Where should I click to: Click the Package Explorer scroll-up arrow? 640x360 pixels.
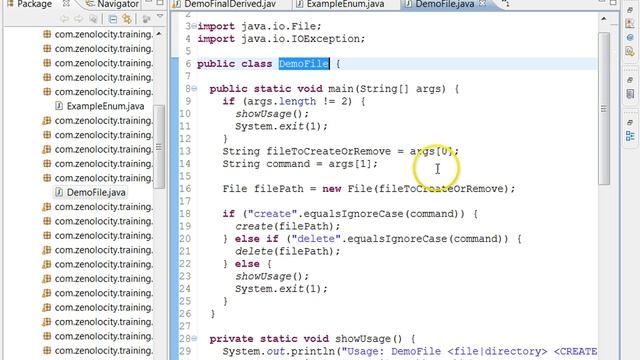[159, 34]
